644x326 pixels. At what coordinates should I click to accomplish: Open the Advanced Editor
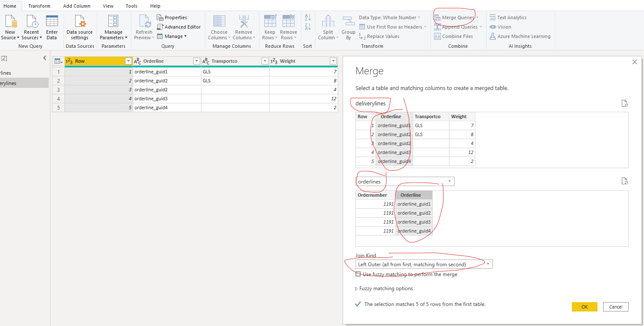point(179,27)
